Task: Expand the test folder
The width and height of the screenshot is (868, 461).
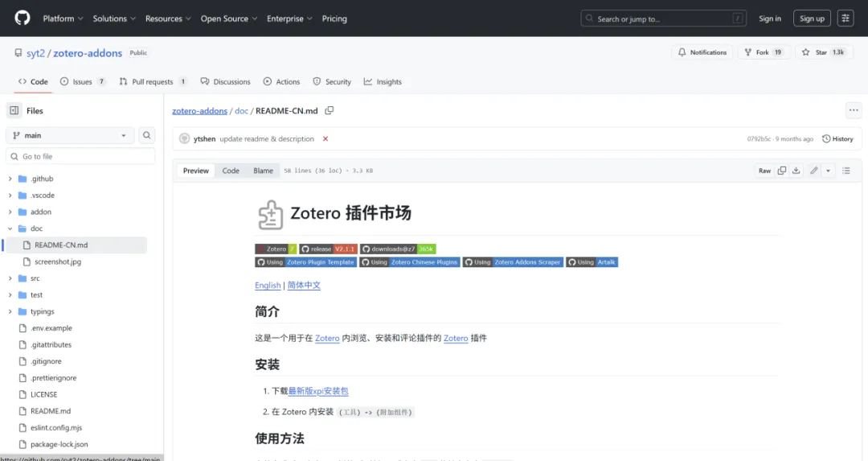Action: coord(10,294)
